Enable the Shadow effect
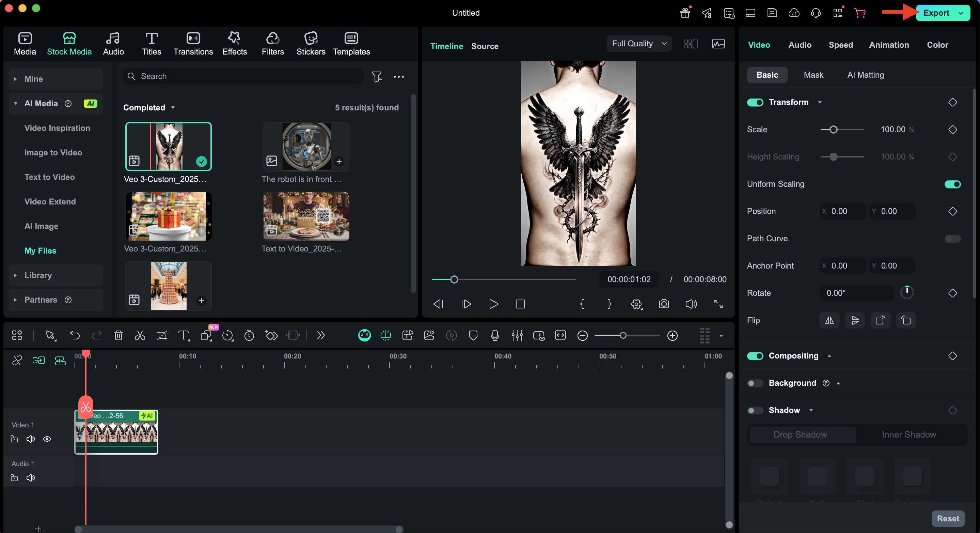This screenshot has height=533, width=980. (x=755, y=410)
